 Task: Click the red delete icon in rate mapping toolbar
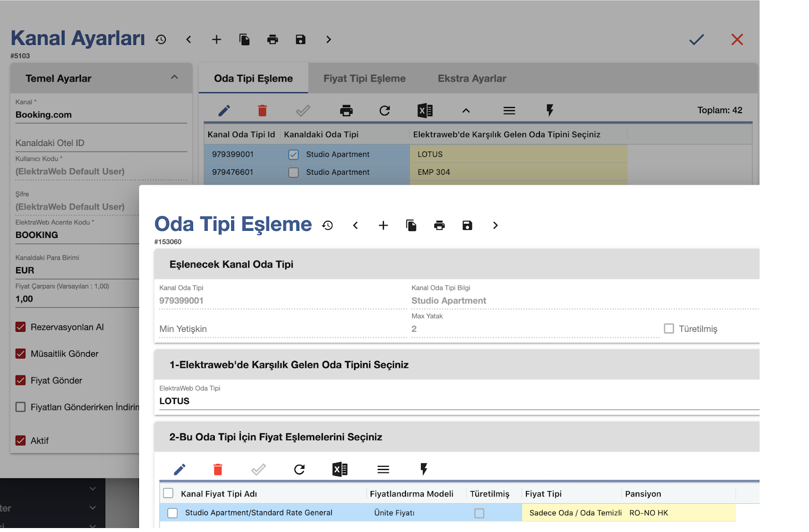[218, 470]
